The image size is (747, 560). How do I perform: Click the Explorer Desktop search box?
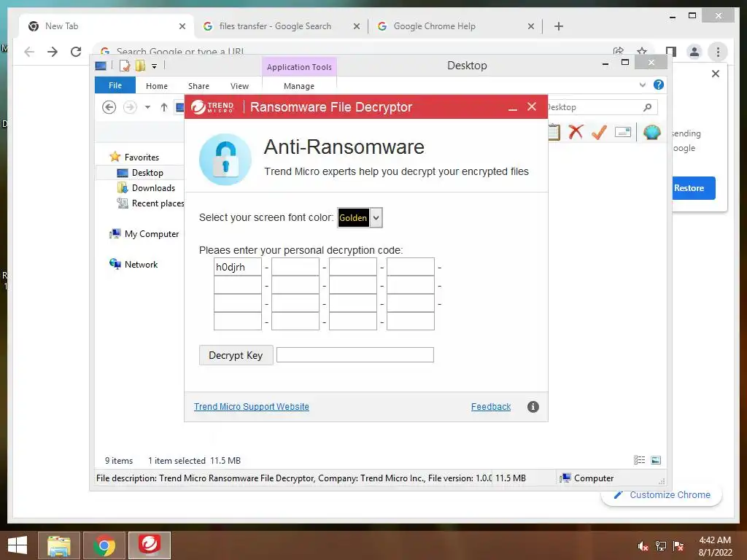click(x=603, y=108)
